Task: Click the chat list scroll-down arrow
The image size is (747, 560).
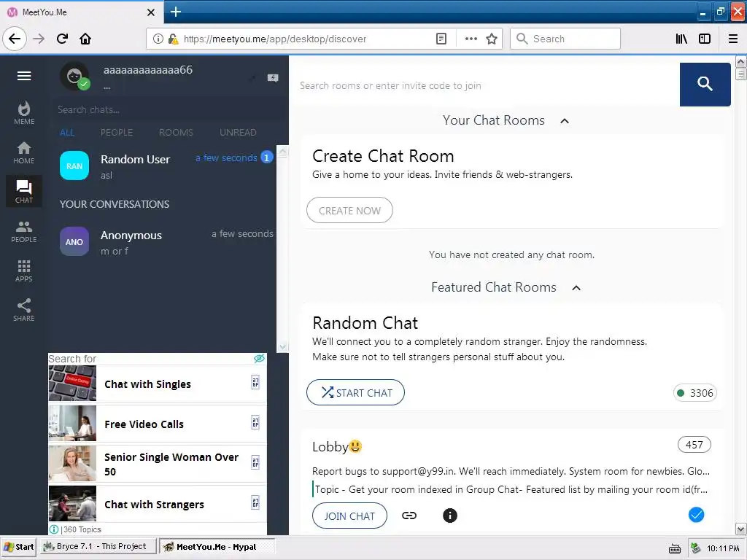Action: pos(282,346)
